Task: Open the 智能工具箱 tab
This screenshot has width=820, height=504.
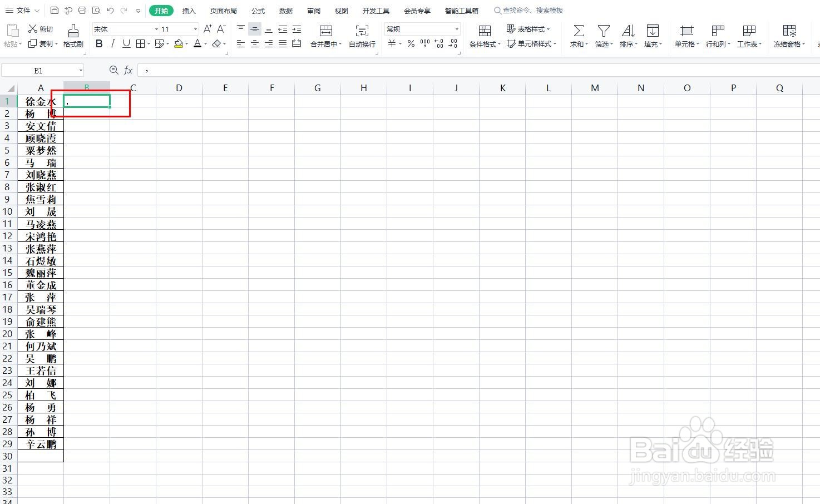Action: tap(462, 11)
